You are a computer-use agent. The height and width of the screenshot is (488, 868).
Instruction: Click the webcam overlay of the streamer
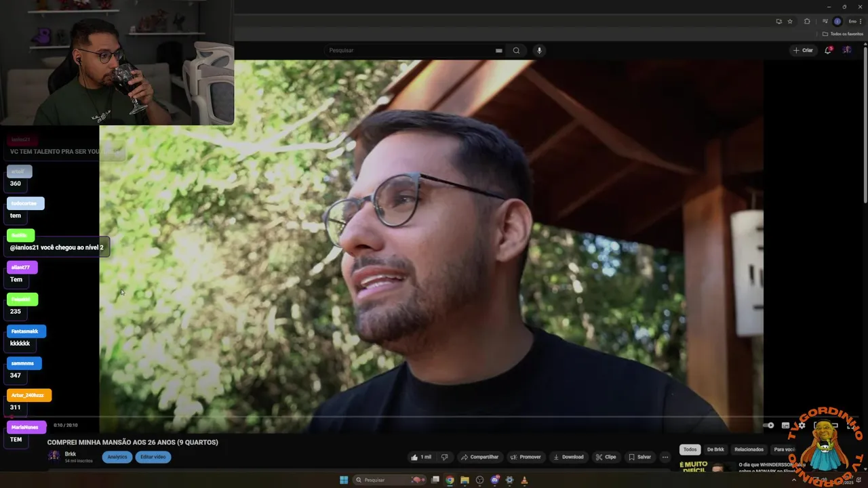click(117, 62)
